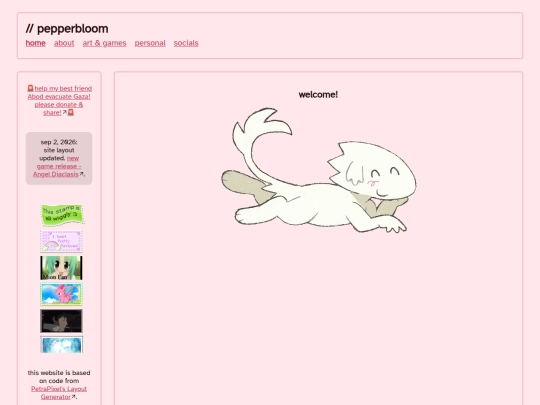Image resolution: width=540 pixels, height=405 pixels.
Task: Click the sep 2, 2026 update date text
Action: [x=59, y=142]
